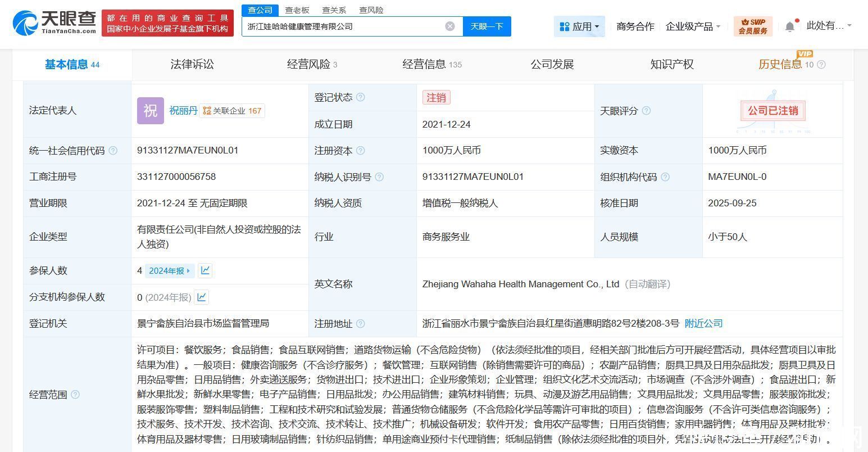Click help icon beside 登记状态
Screen dimensions: 868x452
click(x=361, y=97)
